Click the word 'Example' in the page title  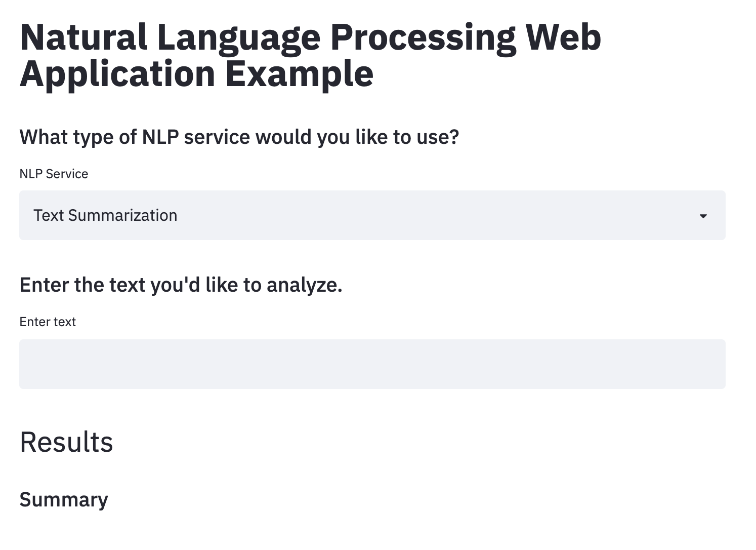point(299,74)
